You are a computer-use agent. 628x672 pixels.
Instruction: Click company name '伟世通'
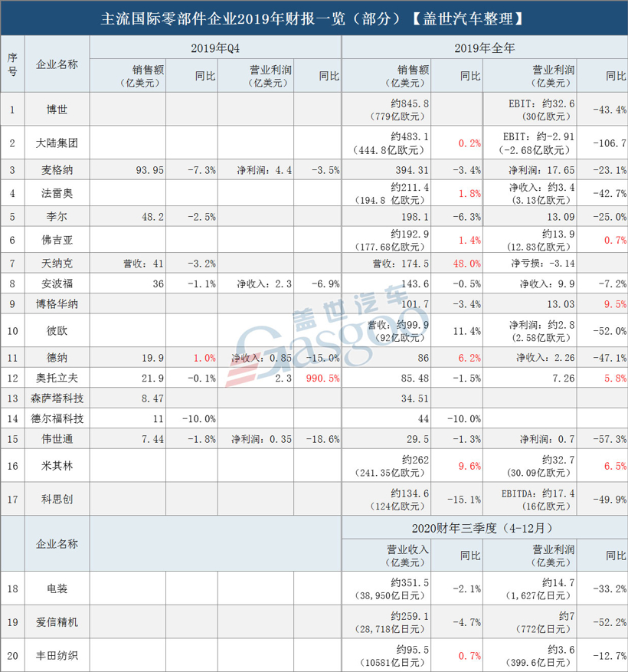coord(57,439)
